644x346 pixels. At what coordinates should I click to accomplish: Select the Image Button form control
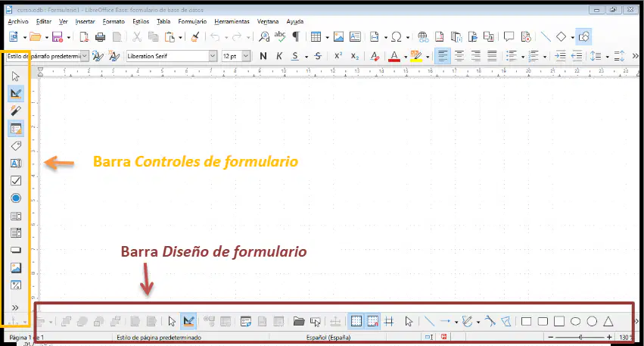(x=16, y=268)
